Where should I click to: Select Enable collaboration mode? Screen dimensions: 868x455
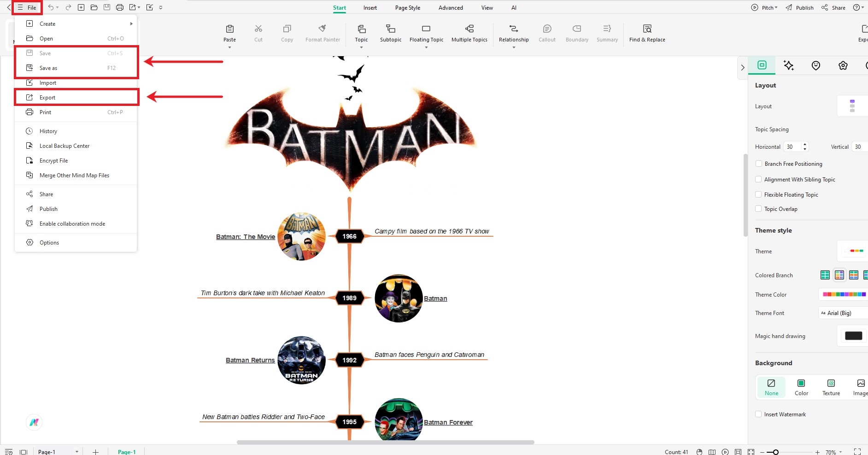tap(76, 224)
